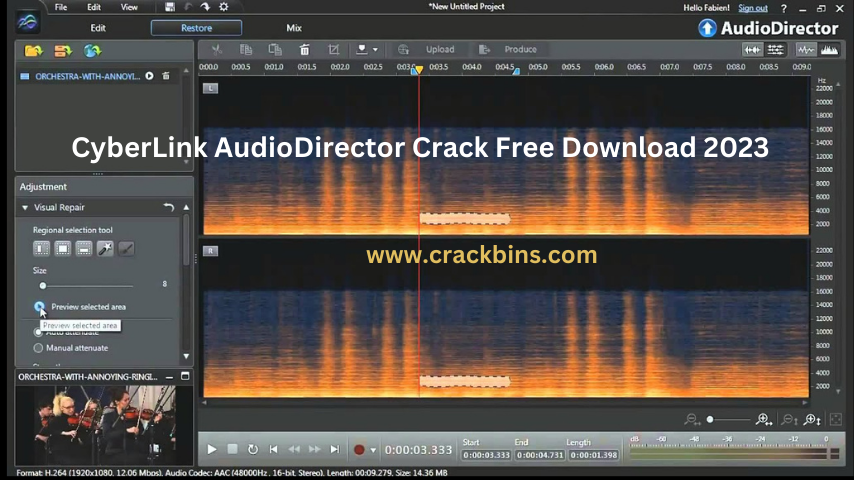This screenshot has width=854, height=480.
Task: Click the AudioDirector upgrade arrow logo
Action: click(707, 28)
